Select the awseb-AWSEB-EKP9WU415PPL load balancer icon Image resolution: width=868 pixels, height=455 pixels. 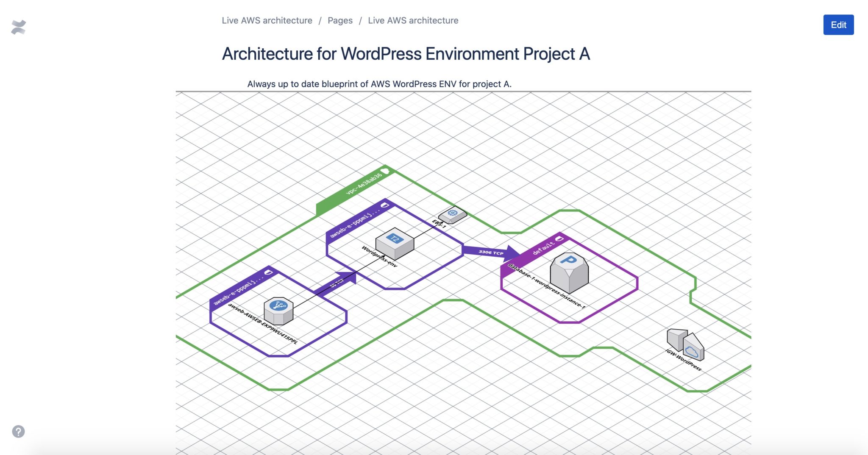tap(278, 311)
